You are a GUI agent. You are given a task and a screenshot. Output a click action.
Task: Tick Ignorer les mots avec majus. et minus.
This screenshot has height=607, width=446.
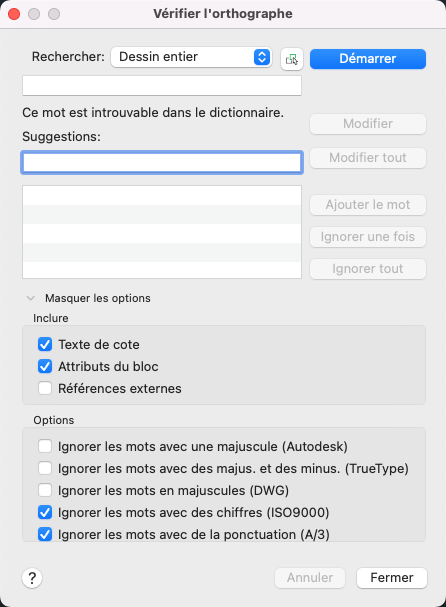(45, 468)
